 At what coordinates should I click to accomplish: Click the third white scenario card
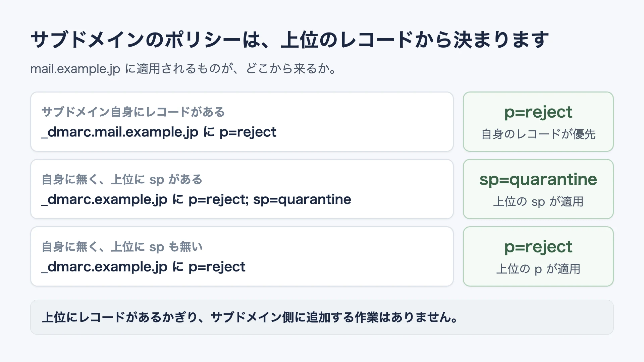click(242, 256)
